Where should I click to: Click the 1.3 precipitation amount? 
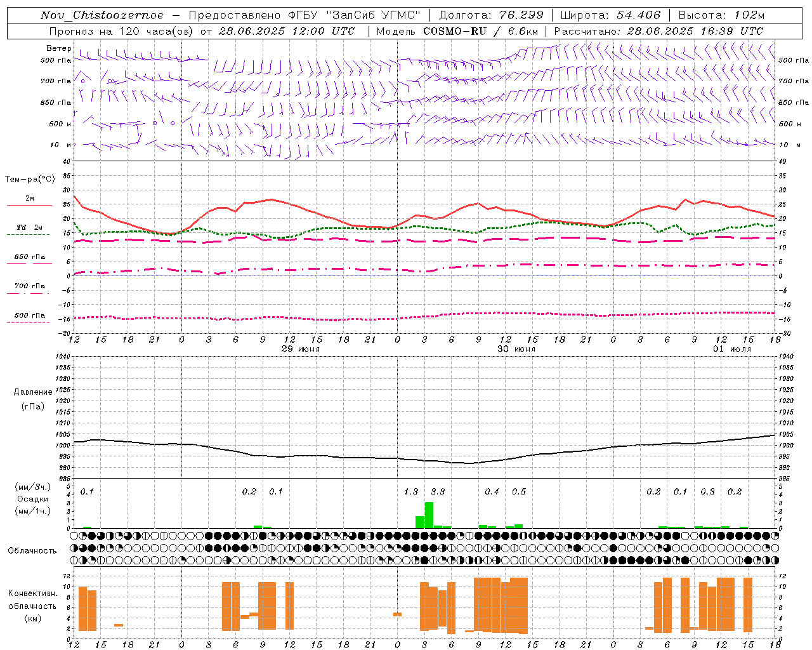(411, 492)
